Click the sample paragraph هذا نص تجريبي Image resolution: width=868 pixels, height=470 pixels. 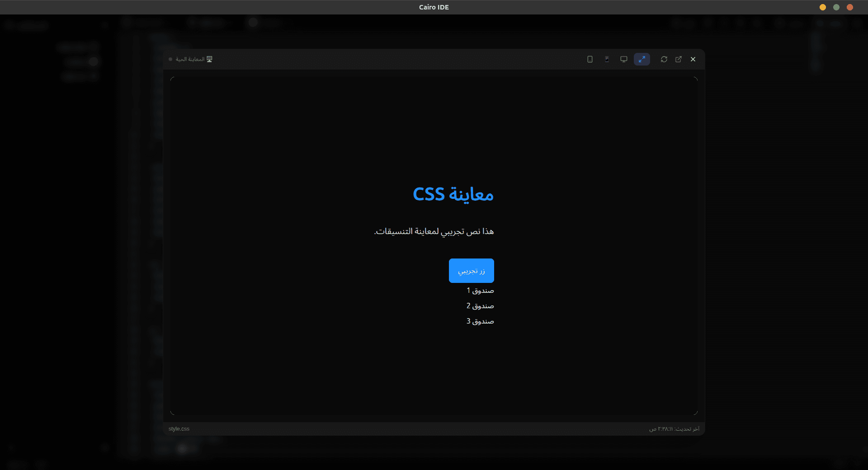[x=434, y=231]
